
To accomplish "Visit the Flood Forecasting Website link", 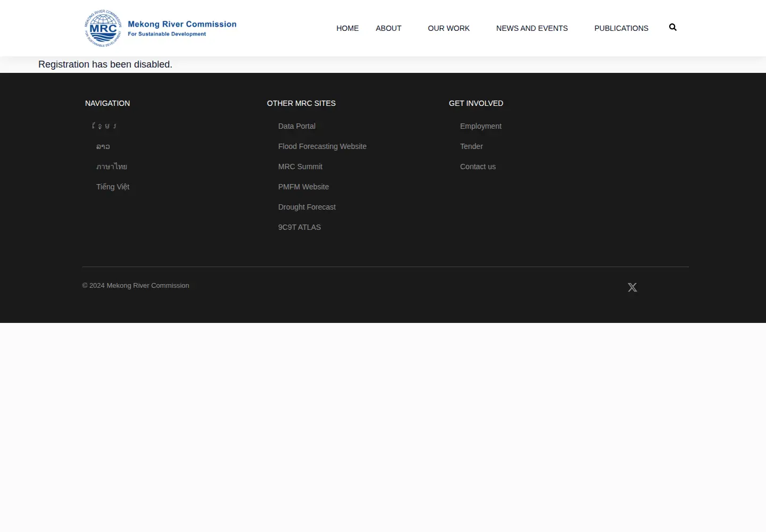I will coord(322,146).
